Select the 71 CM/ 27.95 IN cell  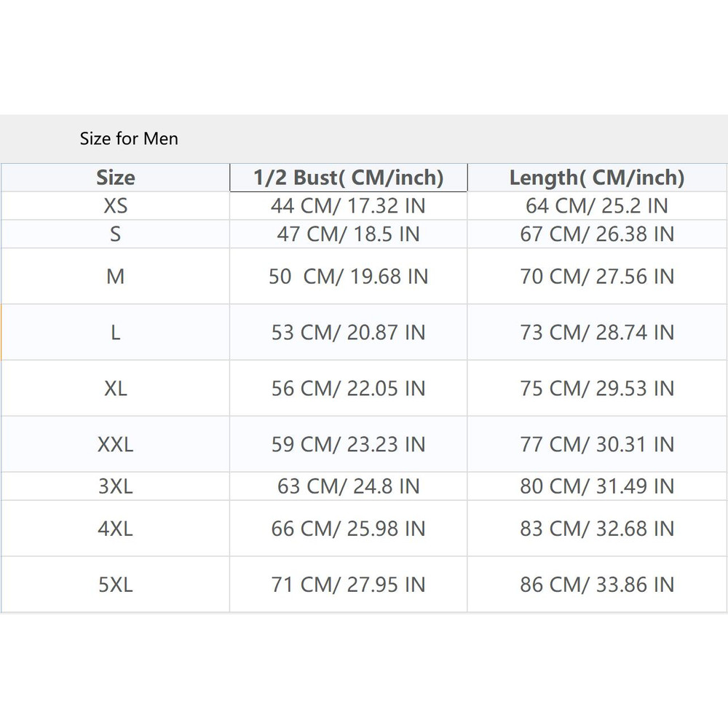tap(348, 585)
